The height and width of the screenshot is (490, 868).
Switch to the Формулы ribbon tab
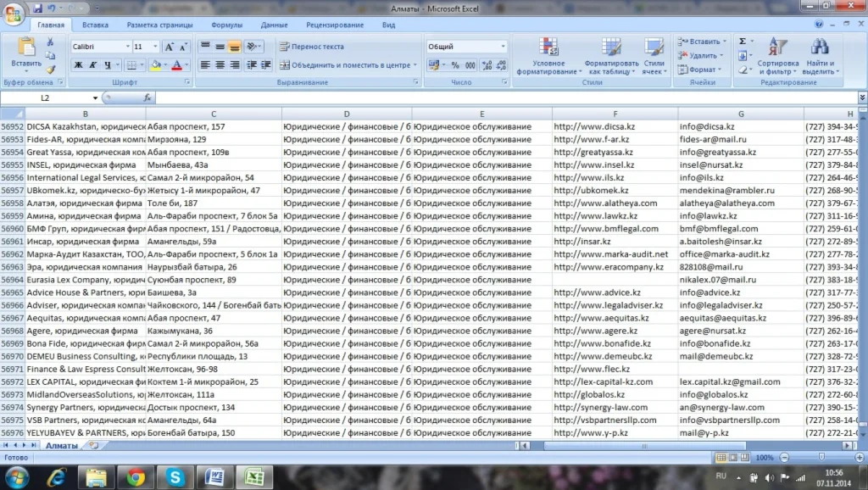(x=226, y=25)
